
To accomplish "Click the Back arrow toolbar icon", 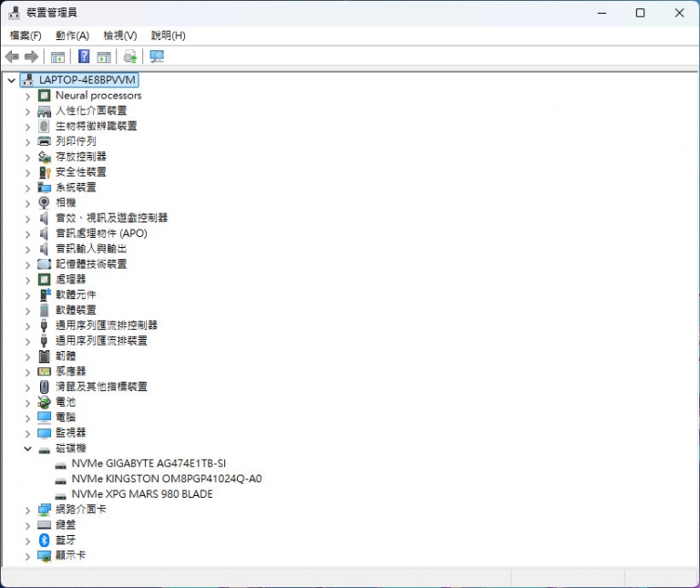I will pos(12,57).
